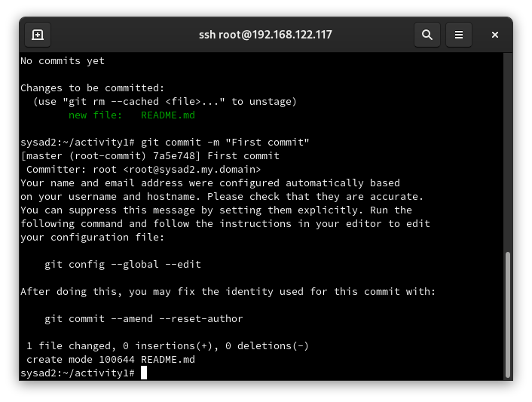Click the empty scrollbar track above the thumb
Viewport: 532px width, 402px height.
coord(508,152)
